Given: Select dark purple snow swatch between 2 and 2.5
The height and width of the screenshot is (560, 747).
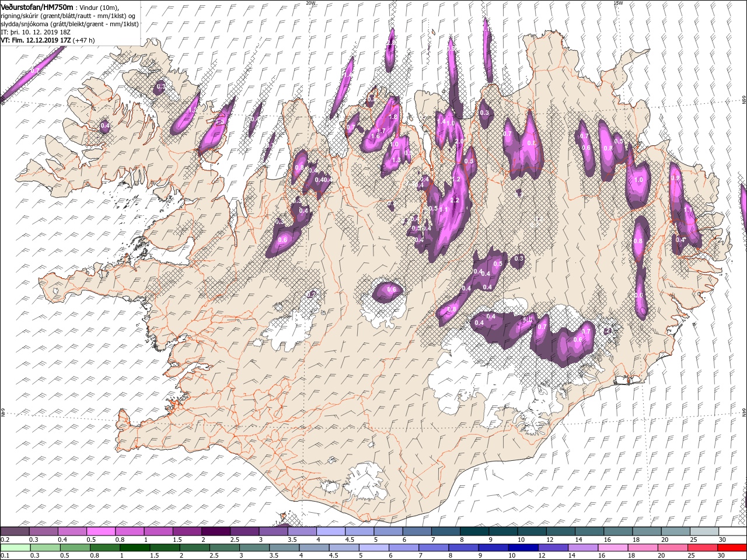Looking at the screenshot, I should coord(215,531).
